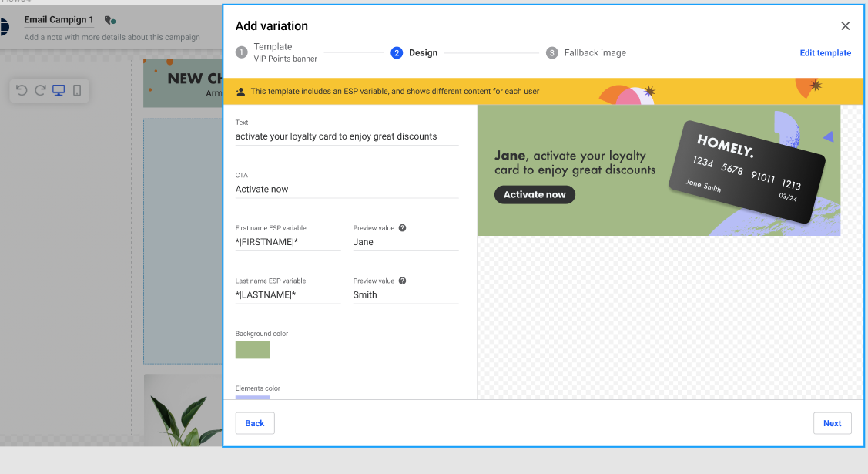Screen dimensions: 868x474
Task: Click the Redo icon on the canvas toolbar
Action: tap(39, 90)
